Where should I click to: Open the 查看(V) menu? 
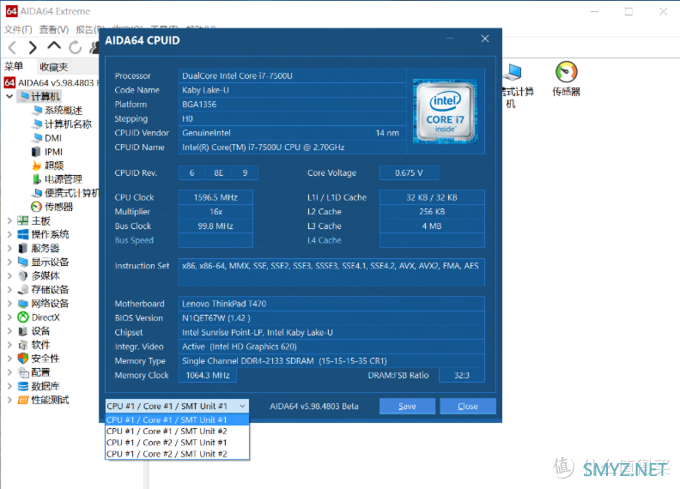(x=54, y=29)
